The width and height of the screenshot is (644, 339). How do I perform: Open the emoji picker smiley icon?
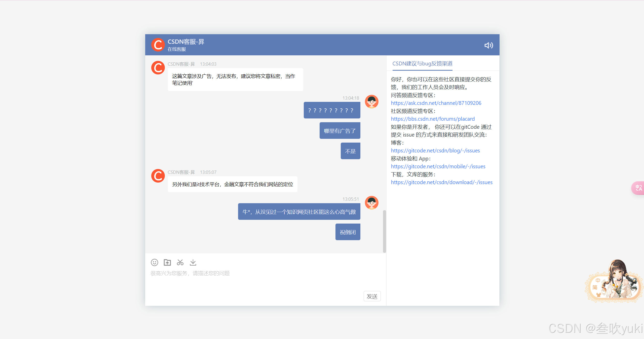[154, 262]
